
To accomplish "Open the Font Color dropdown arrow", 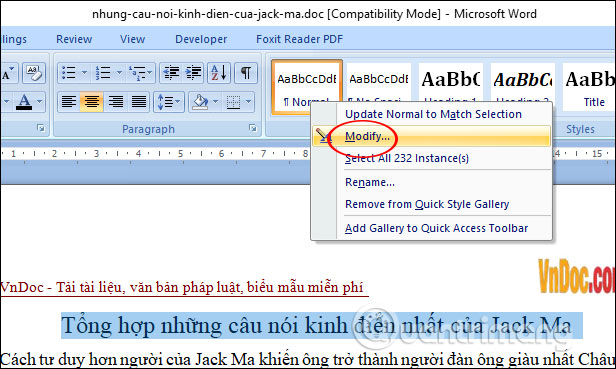I will click(x=39, y=102).
